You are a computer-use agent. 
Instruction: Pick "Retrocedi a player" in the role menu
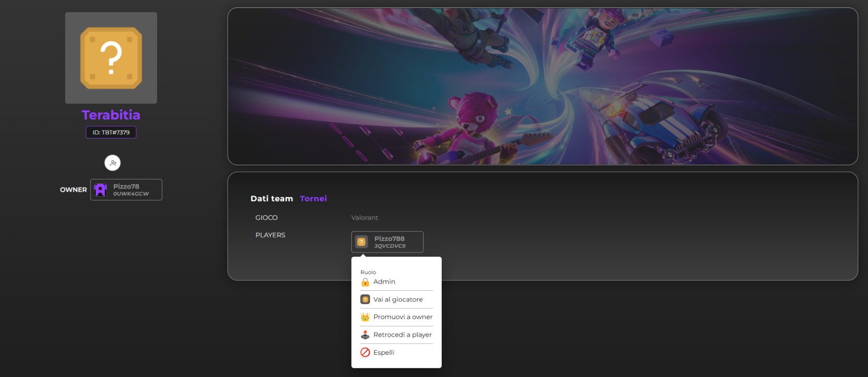402,335
